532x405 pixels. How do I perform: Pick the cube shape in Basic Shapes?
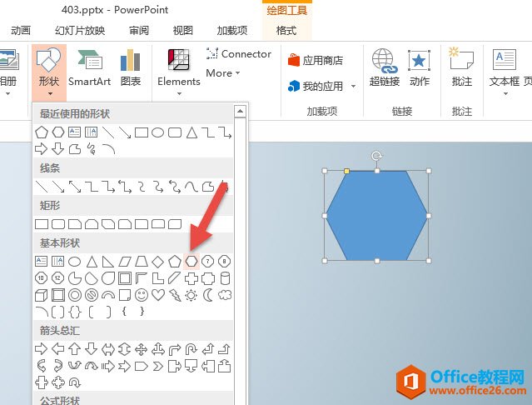41,295
